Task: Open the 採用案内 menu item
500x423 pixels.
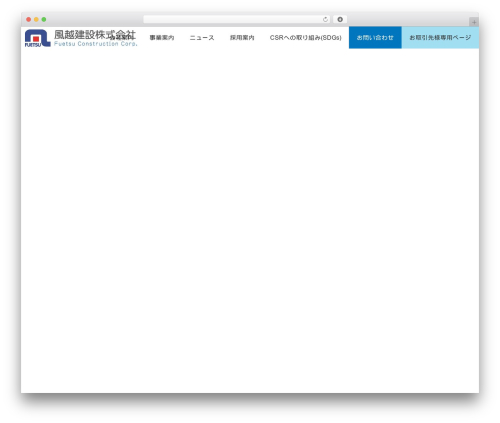Action: [x=242, y=38]
